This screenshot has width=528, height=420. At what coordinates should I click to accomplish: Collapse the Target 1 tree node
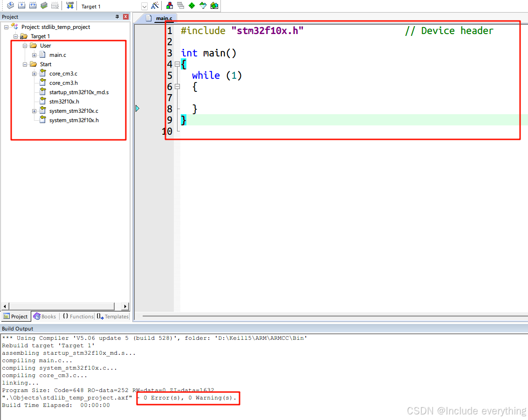[x=15, y=36]
